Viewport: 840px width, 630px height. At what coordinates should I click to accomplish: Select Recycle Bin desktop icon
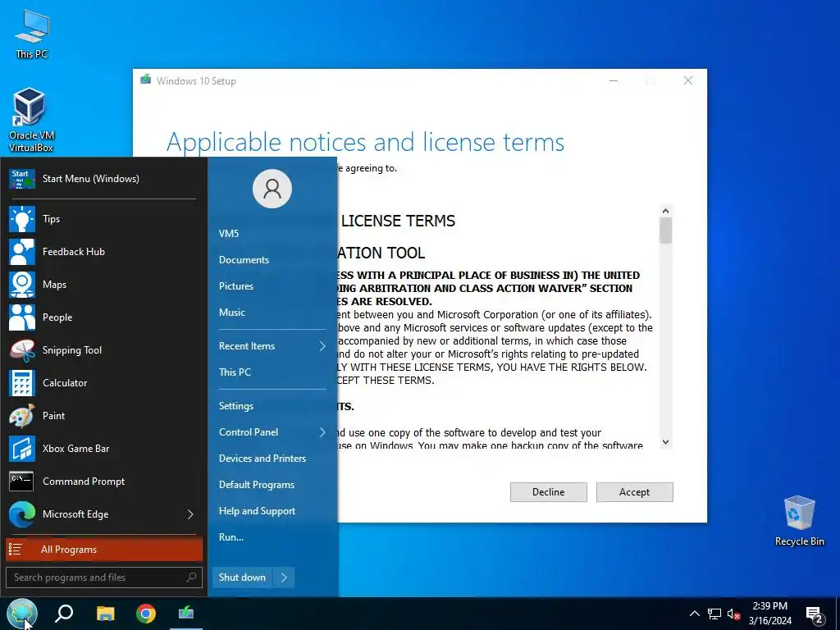[x=799, y=521]
